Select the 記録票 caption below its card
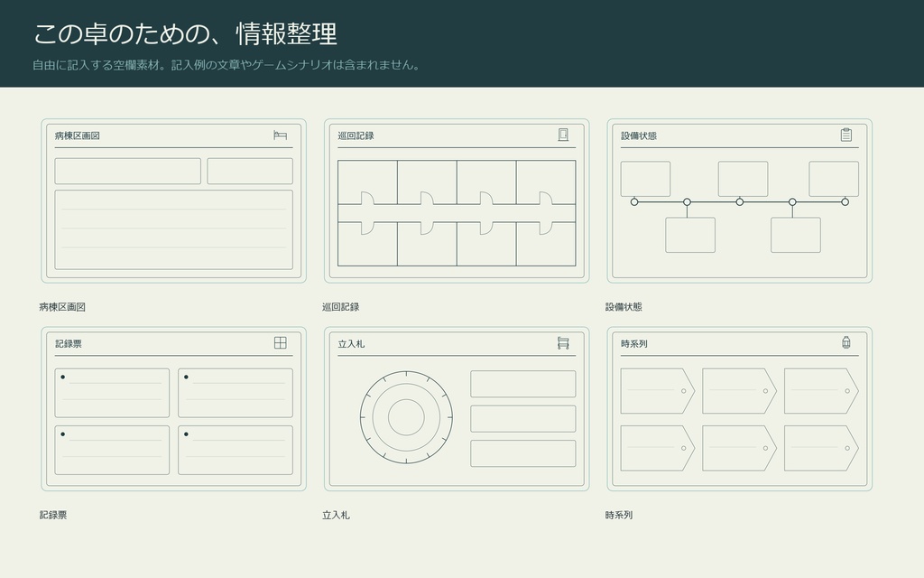The width and height of the screenshot is (924, 578). tap(53, 515)
